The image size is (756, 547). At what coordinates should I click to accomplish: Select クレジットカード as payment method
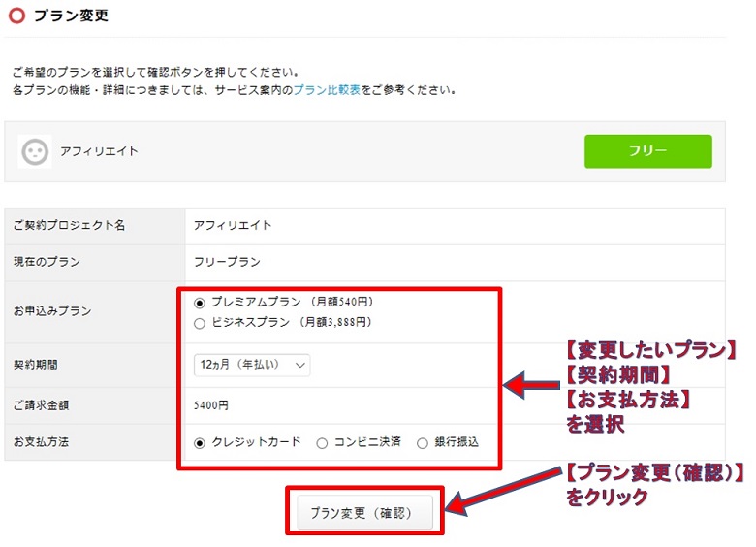[201, 443]
